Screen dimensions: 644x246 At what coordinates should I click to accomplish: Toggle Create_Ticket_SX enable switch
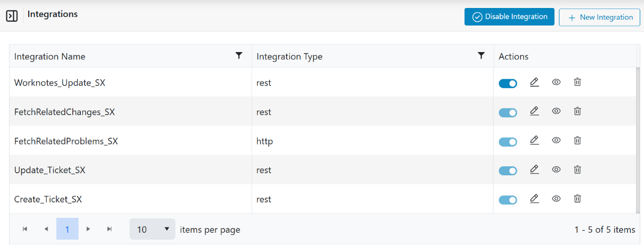point(508,200)
